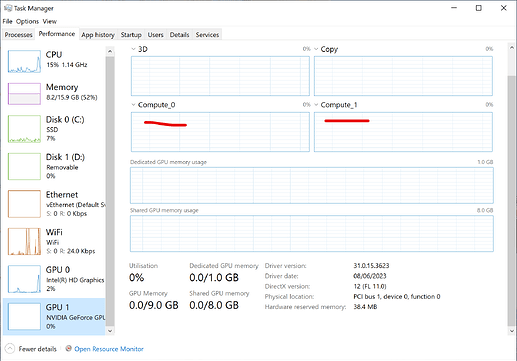The image size is (517, 361).
Task: Click the 15% 1.14 GHz CPU text
Action: click(67, 65)
